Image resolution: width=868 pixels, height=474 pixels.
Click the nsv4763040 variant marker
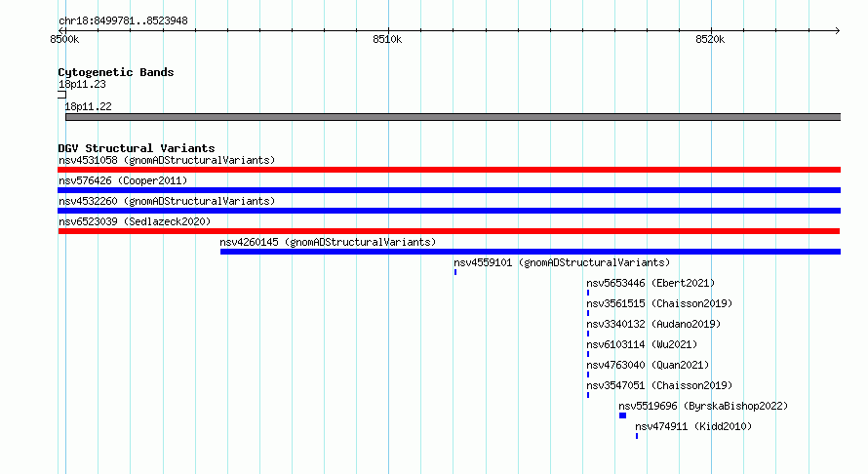click(588, 375)
